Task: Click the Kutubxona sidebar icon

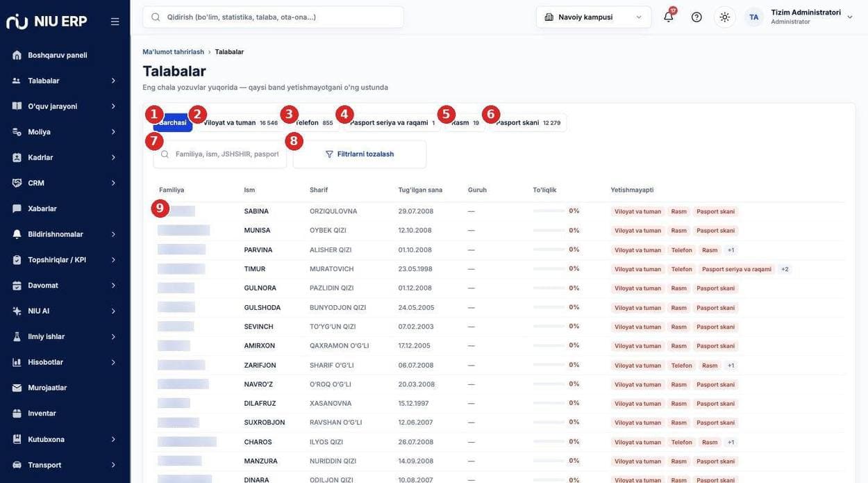Action: [17, 439]
